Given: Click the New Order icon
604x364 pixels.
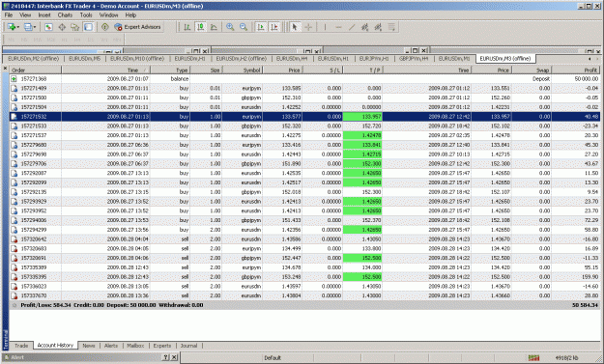Looking at the screenshot, I should click(104, 27).
